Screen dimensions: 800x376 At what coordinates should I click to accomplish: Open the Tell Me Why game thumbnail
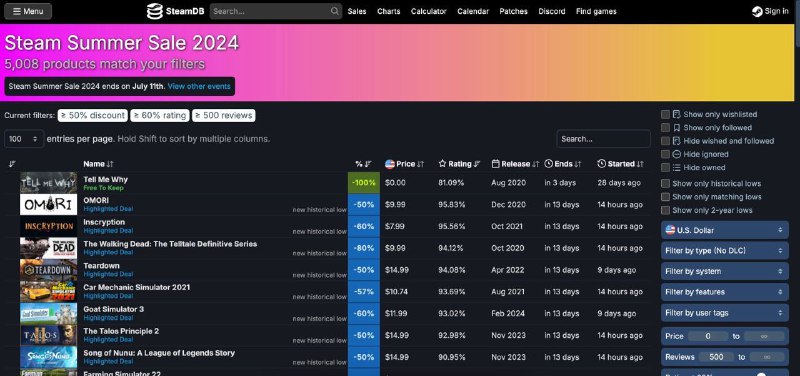(x=48, y=183)
